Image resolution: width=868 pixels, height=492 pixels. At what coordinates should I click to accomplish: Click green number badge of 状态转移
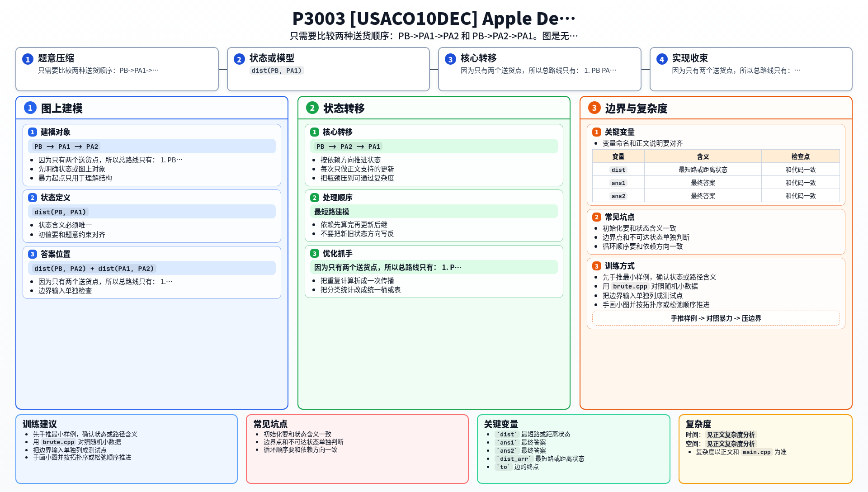pyautogui.click(x=312, y=108)
